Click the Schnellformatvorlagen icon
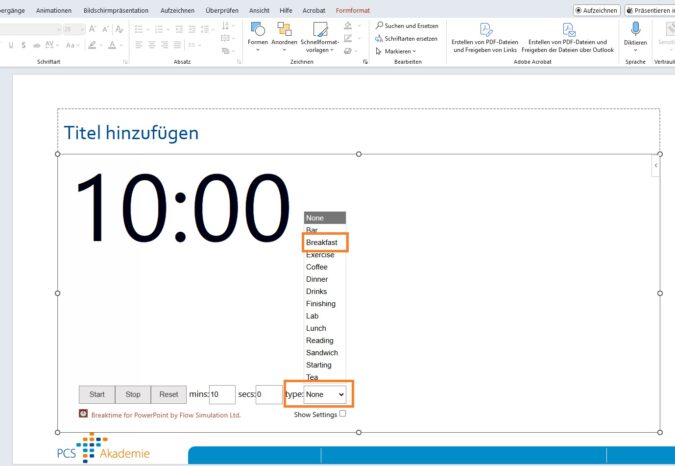This screenshot has width=675, height=466. click(x=320, y=29)
